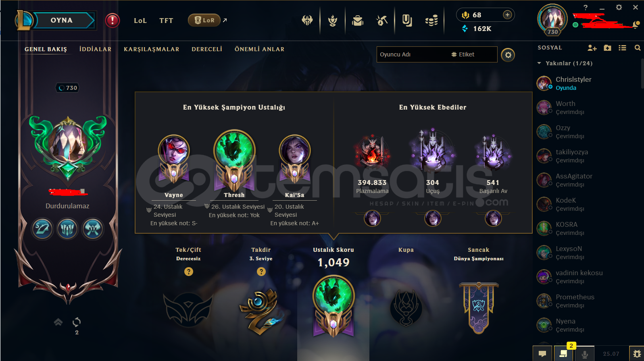This screenshot has width=644, height=361.
Task: Click the OYNA play button
Action: click(x=62, y=20)
